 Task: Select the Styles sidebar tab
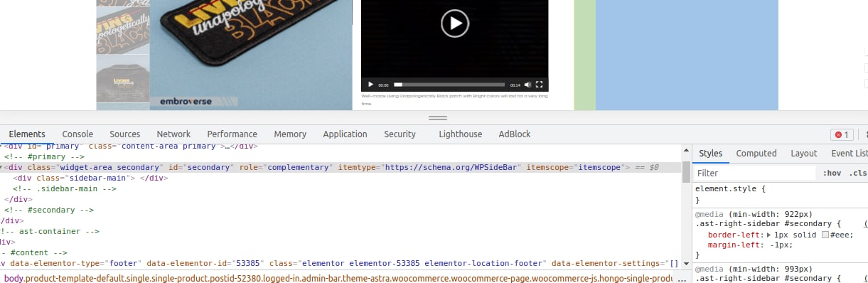(x=710, y=153)
